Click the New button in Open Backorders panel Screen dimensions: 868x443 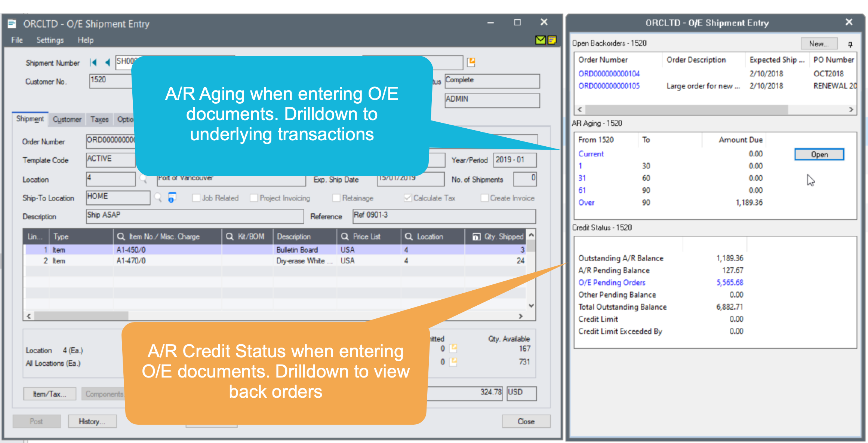[x=819, y=43]
